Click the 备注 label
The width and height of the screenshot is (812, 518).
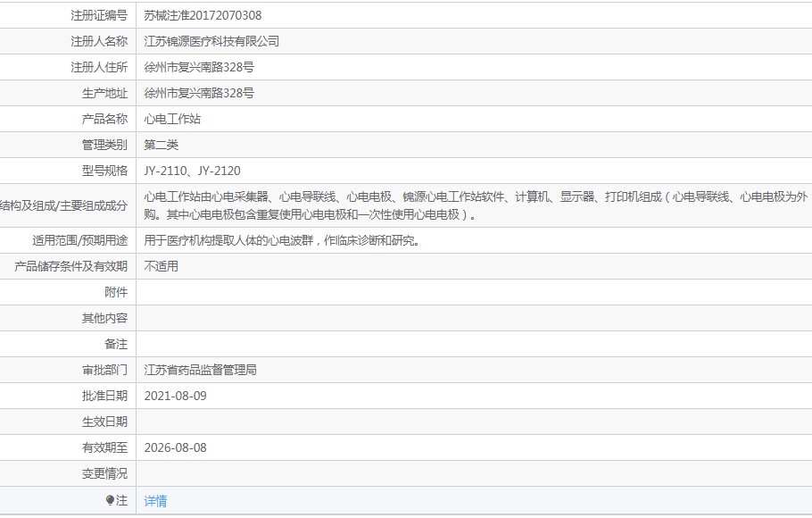[x=116, y=345]
